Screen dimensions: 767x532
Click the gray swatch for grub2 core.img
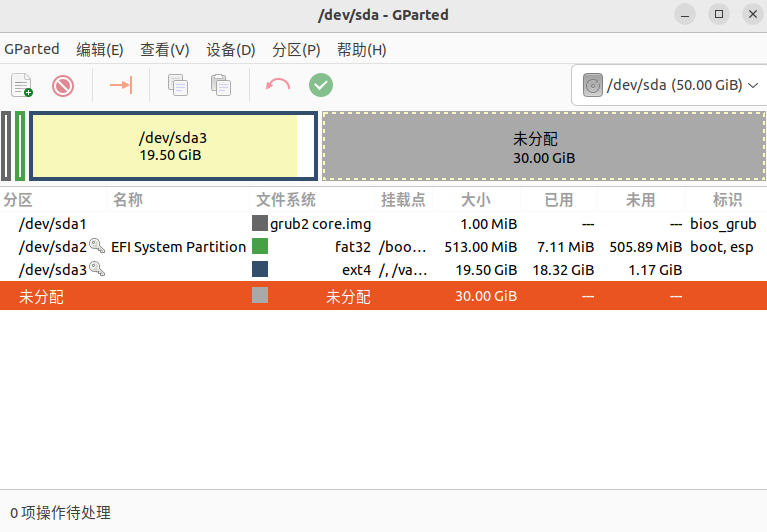coord(260,223)
